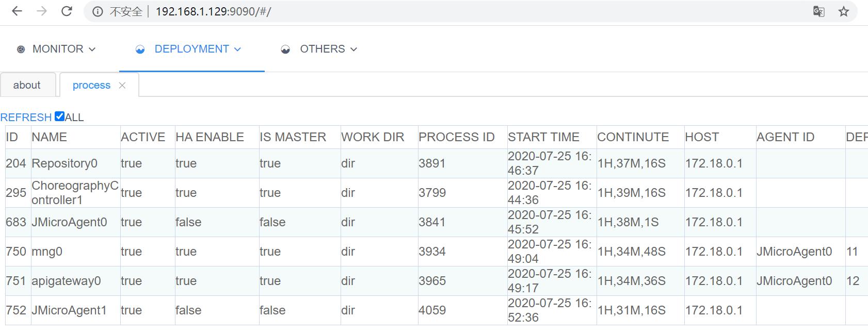
Task: Click the REFRESH link
Action: tap(26, 118)
